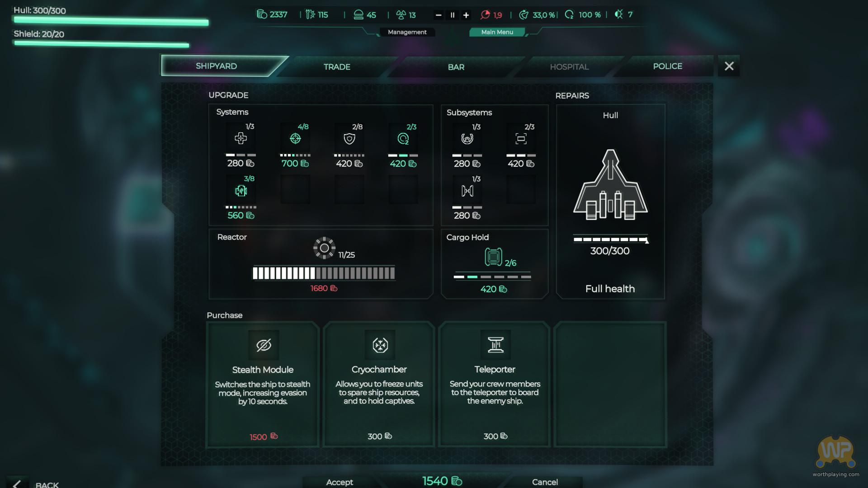Upgrade the medbay system cross icon
The width and height of the screenshot is (868, 488).
tap(241, 139)
